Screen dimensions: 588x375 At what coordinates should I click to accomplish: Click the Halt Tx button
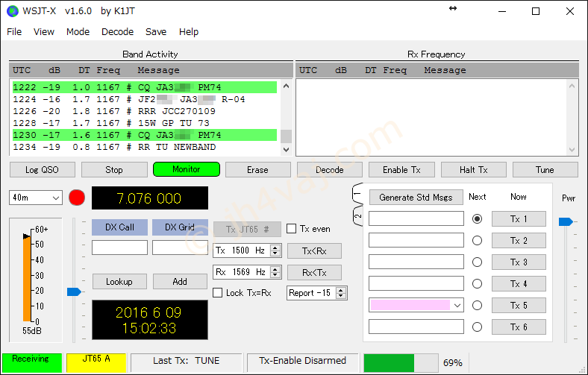tap(474, 170)
